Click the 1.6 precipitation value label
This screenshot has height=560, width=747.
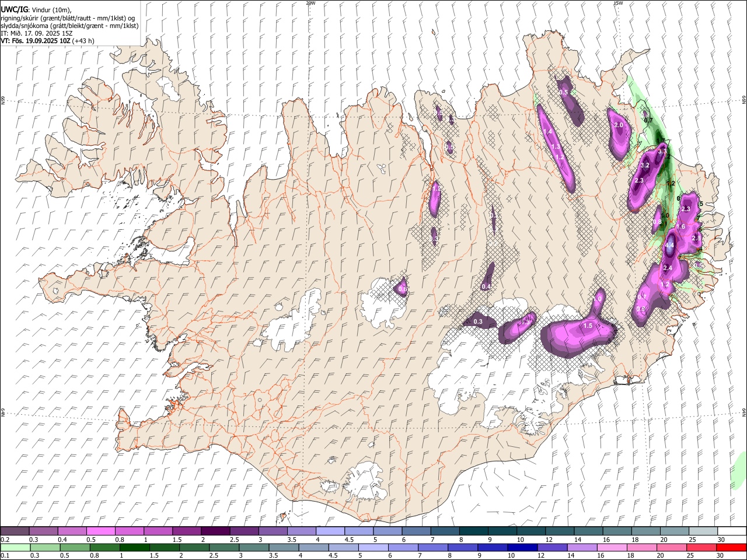click(680, 226)
